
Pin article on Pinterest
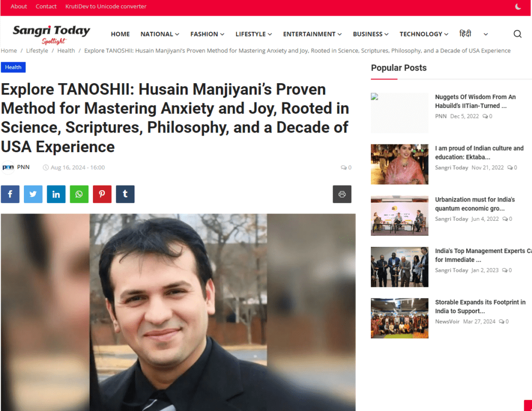102,194
